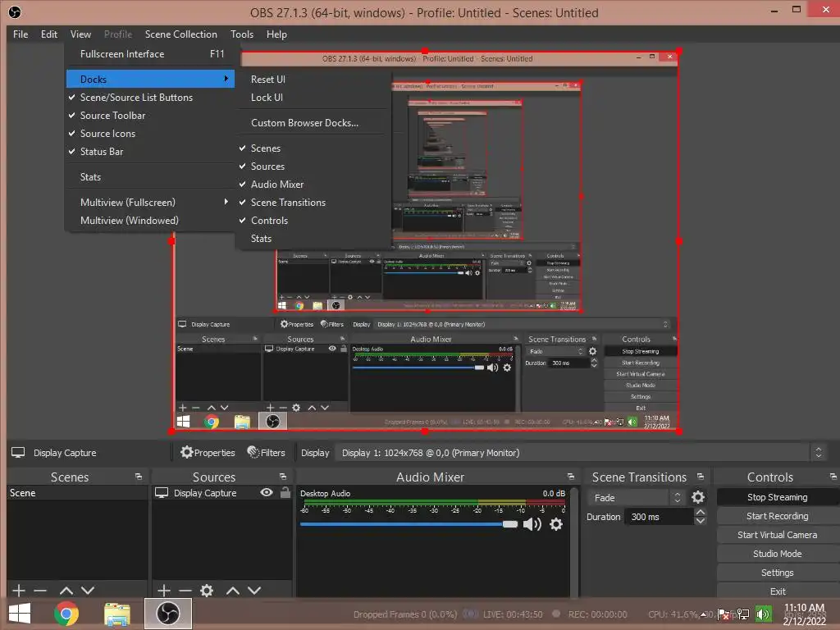Lock the Display Capture source

click(285, 492)
